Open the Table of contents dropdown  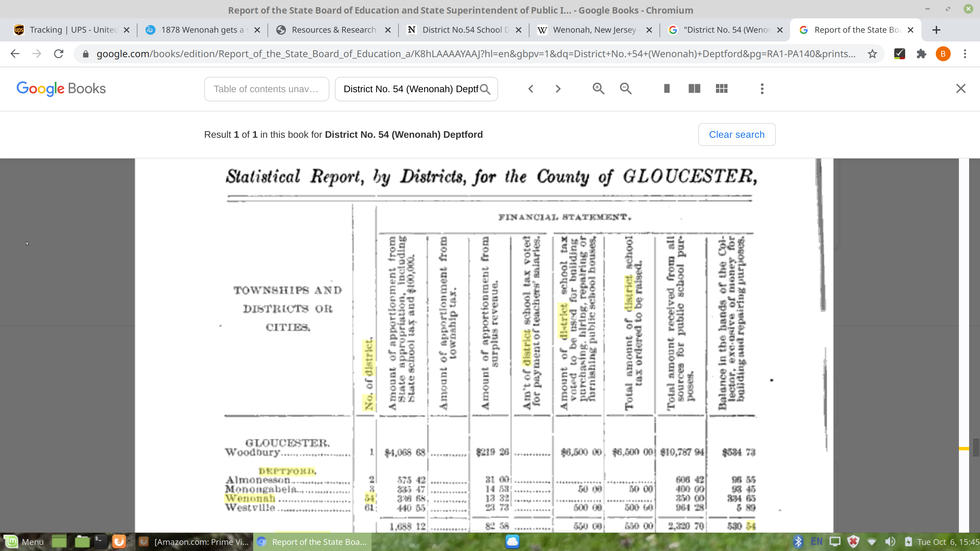(266, 89)
